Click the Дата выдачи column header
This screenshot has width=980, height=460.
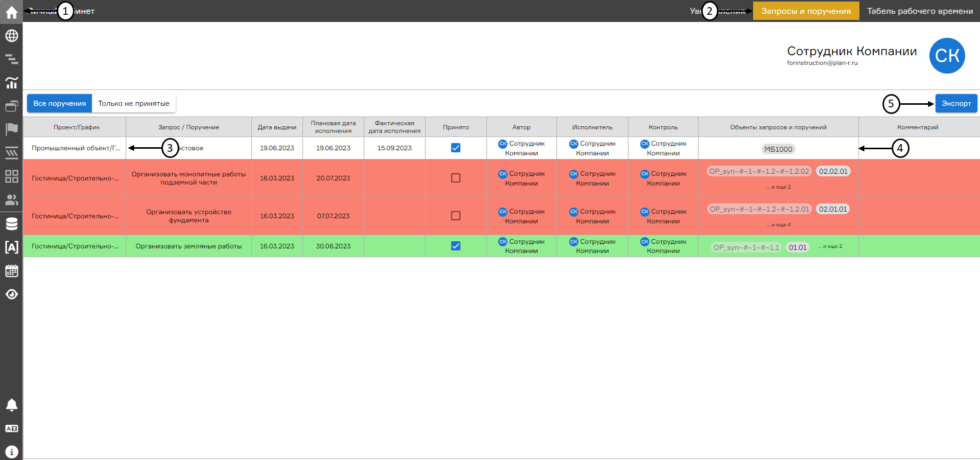[277, 127]
